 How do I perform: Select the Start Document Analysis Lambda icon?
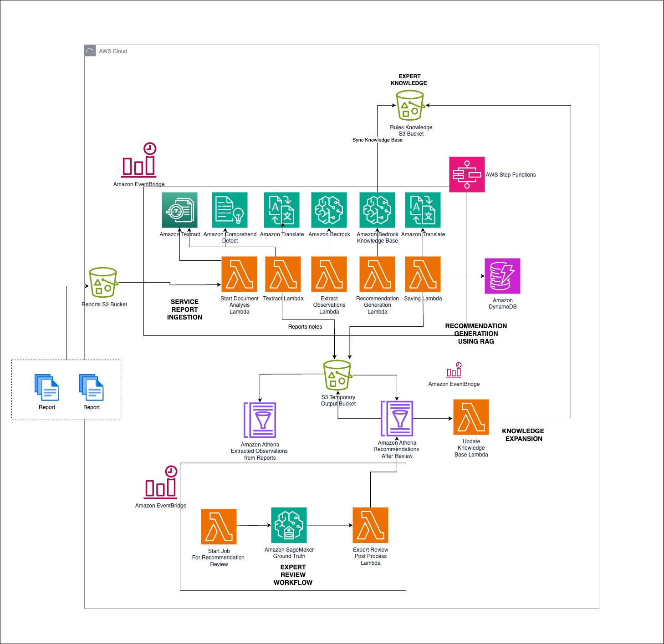[x=239, y=274]
